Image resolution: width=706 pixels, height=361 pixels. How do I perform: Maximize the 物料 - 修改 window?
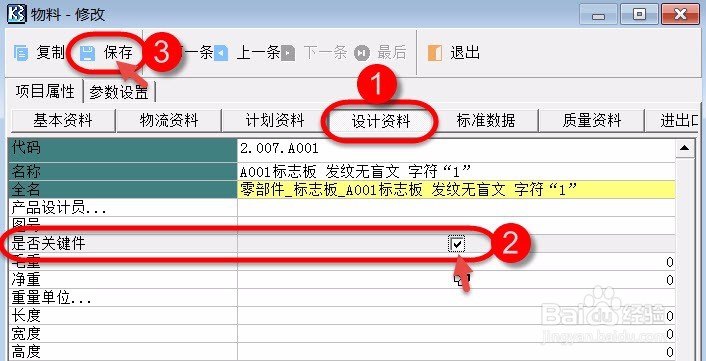[x=639, y=14]
